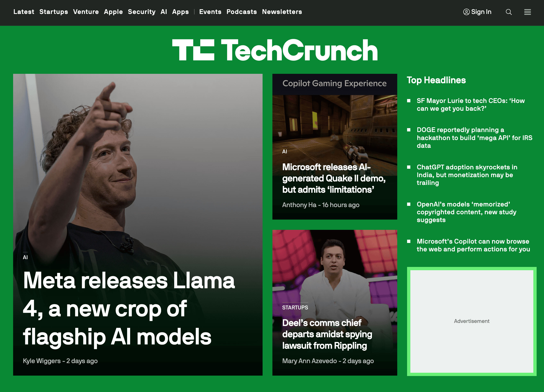Screen dimensions: 544x392
Task: Open the Microsoft Quake II demo article
Action: pyautogui.click(x=334, y=178)
